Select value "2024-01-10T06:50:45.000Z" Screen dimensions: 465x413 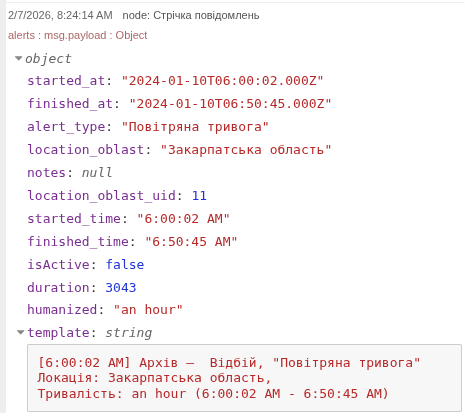(230, 104)
